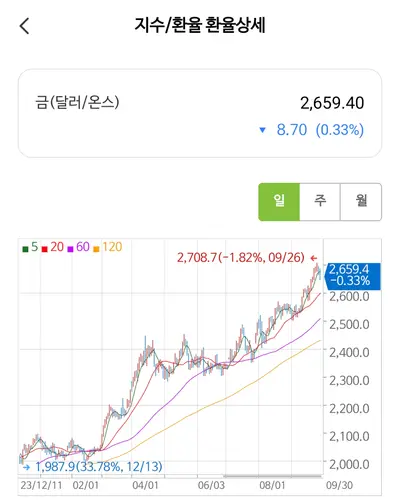Click the blue down triangle price change icon
The height and width of the screenshot is (504, 400).
(263, 130)
